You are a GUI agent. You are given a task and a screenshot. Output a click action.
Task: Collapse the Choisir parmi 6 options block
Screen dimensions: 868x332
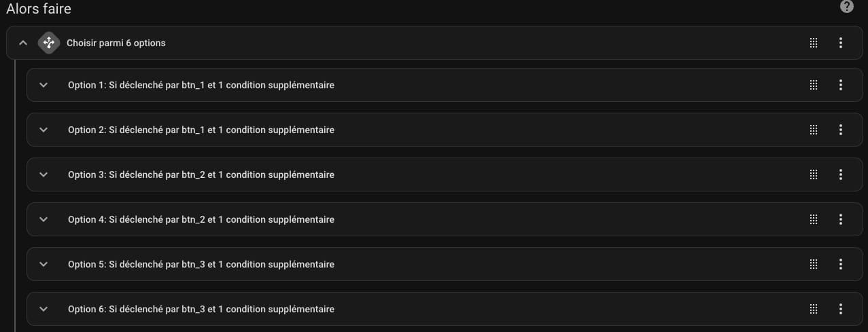coord(23,43)
